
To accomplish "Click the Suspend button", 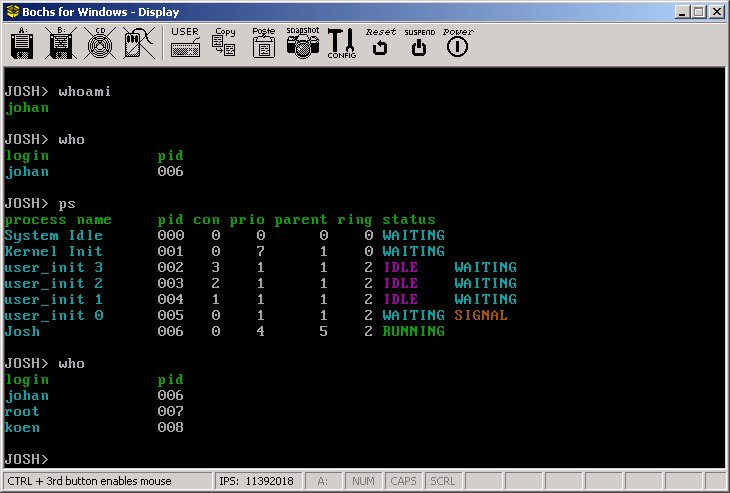I will pyautogui.click(x=419, y=43).
